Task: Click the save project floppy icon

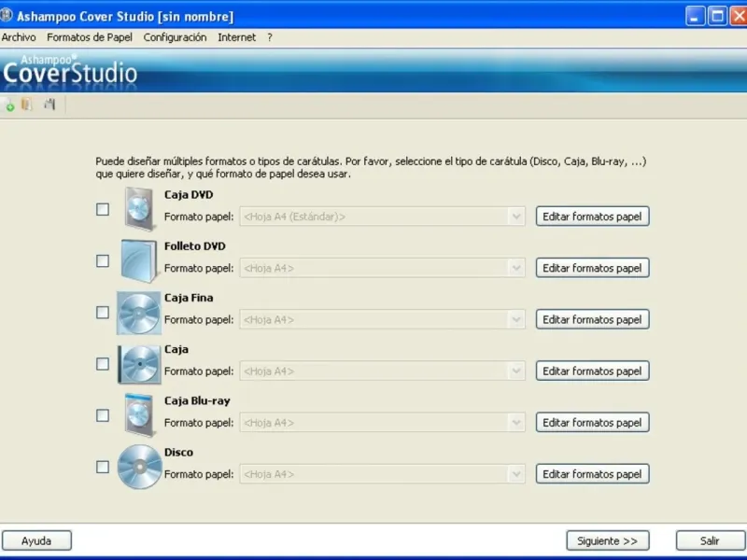Action: (49, 104)
